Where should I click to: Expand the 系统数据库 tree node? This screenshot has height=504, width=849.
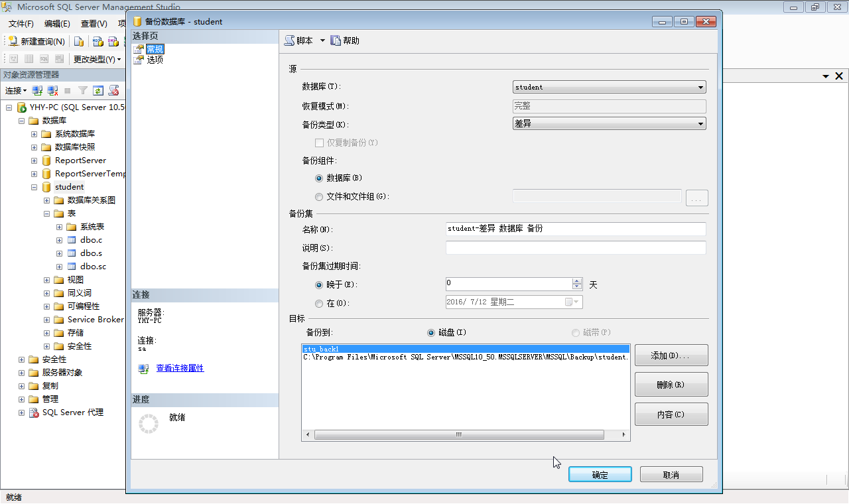coord(34,134)
